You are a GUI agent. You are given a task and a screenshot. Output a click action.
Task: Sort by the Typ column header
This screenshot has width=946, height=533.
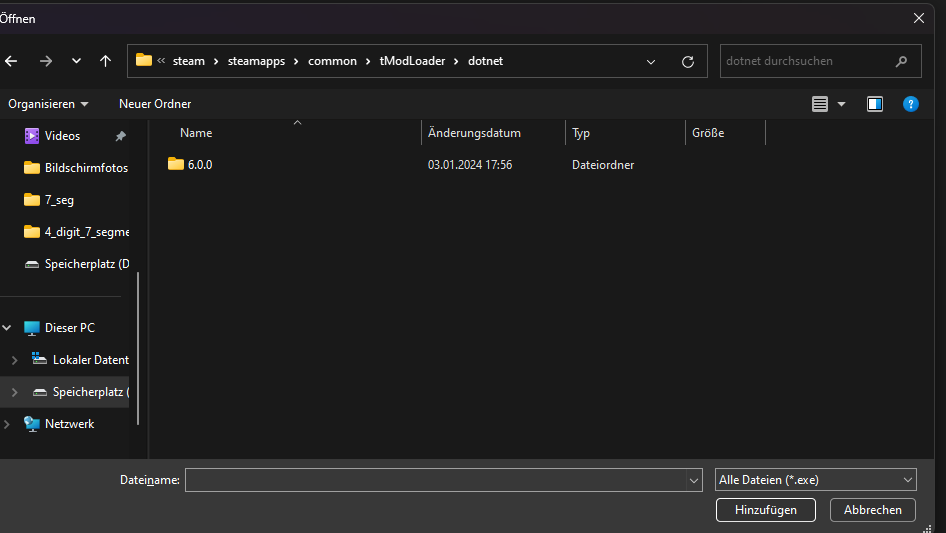point(581,133)
